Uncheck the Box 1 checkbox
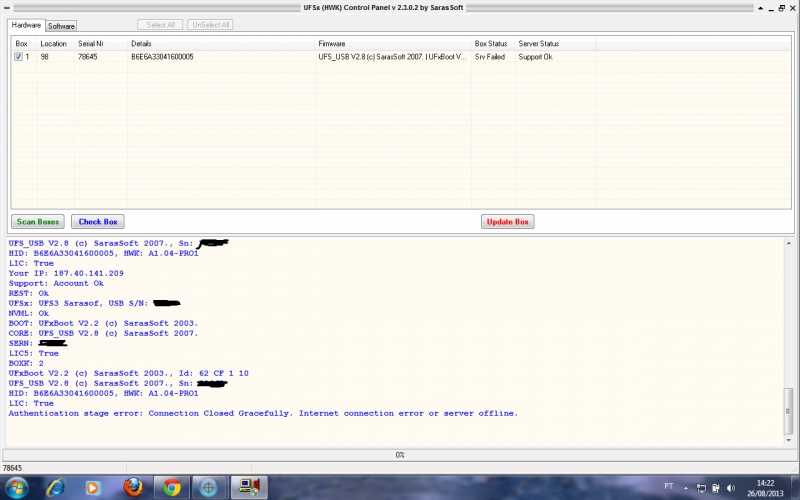Screen dimensions: 800x500 coord(18,57)
